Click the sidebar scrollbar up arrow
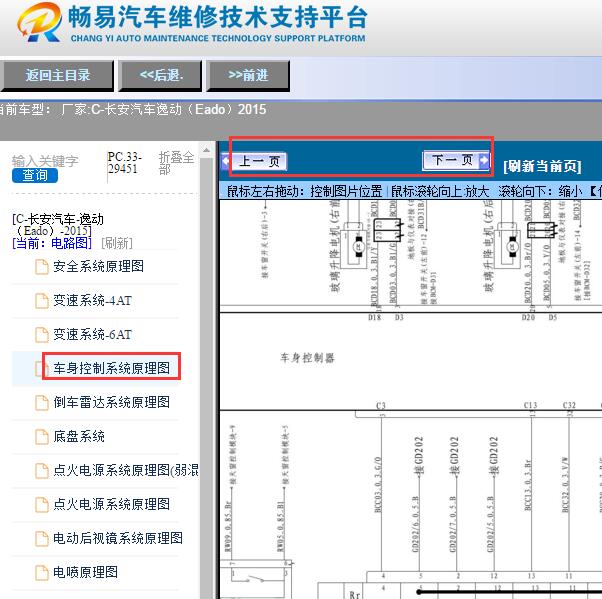Screen dimensions: 602x599 point(206,150)
